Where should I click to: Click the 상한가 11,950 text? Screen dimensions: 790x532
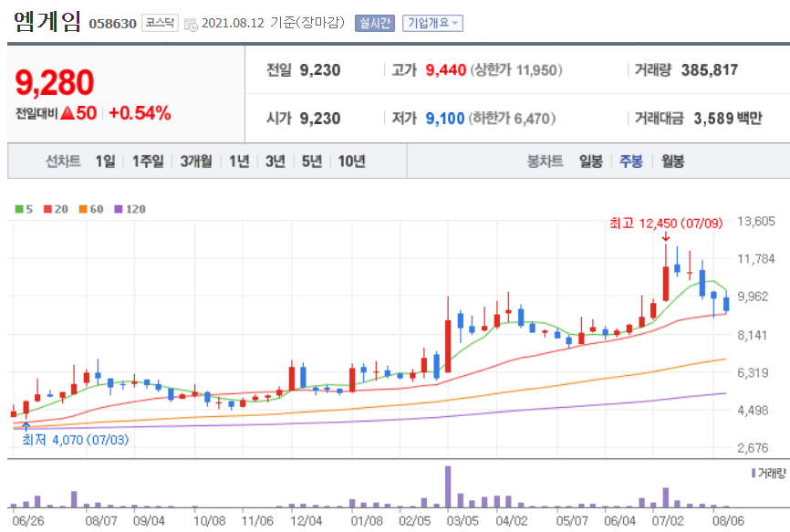(x=516, y=69)
